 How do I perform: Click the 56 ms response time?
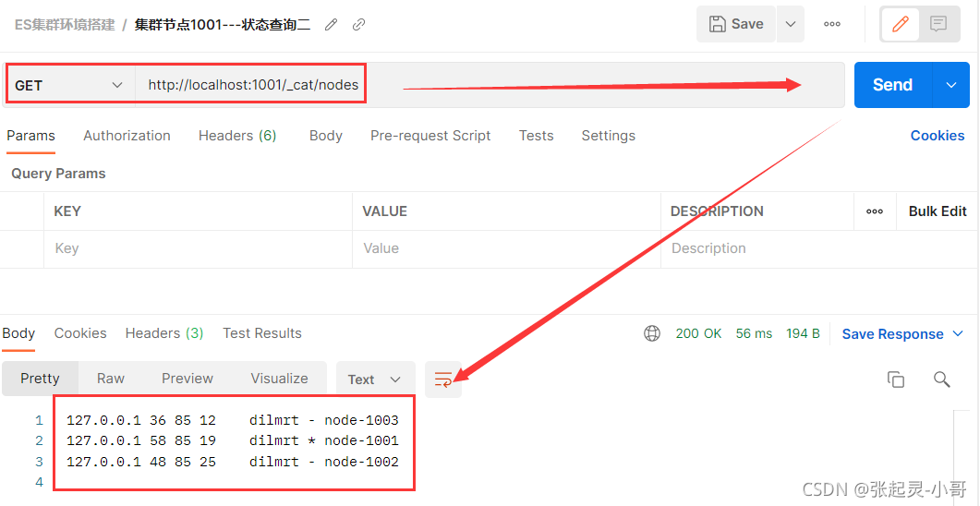pos(754,333)
